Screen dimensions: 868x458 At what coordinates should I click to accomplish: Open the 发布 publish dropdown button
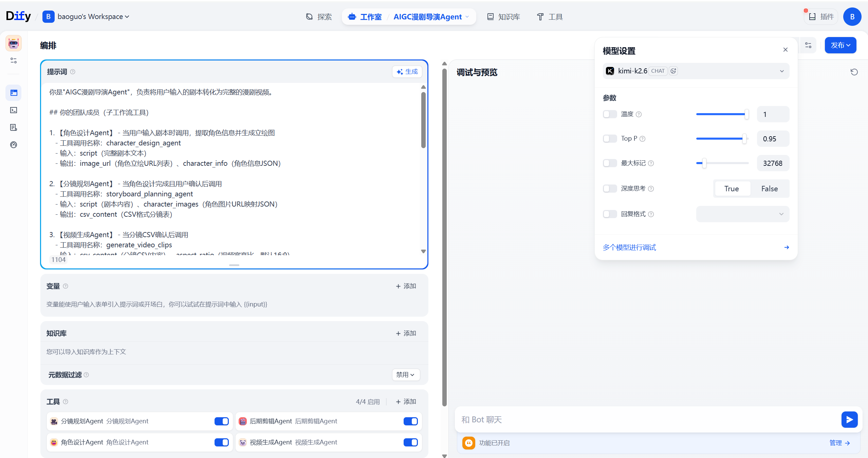840,45
